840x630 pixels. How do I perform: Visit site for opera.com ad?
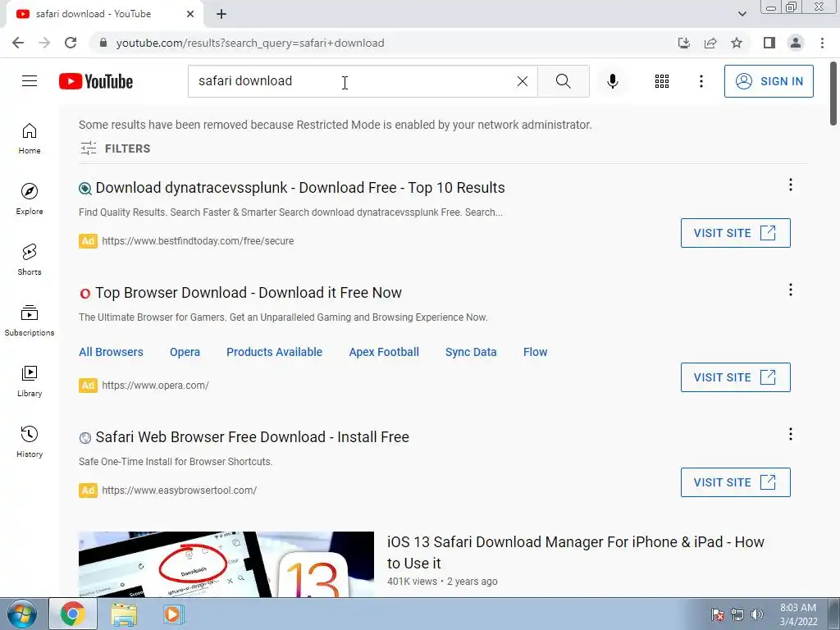point(736,377)
